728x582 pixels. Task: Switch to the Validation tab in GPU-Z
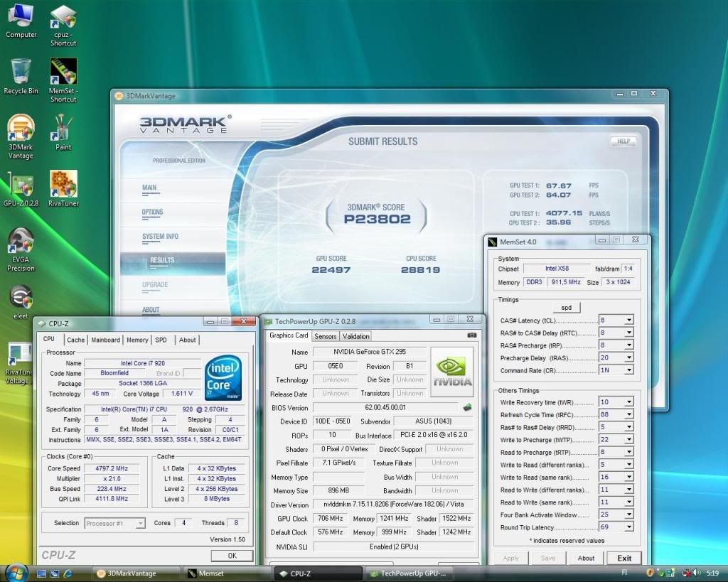coord(355,336)
